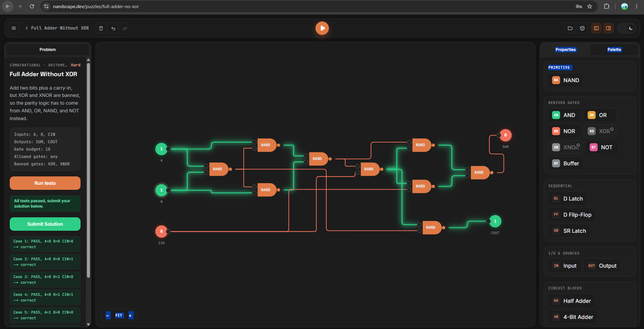
Task: Add a D Flip-Flop component
Action: tap(572, 215)
